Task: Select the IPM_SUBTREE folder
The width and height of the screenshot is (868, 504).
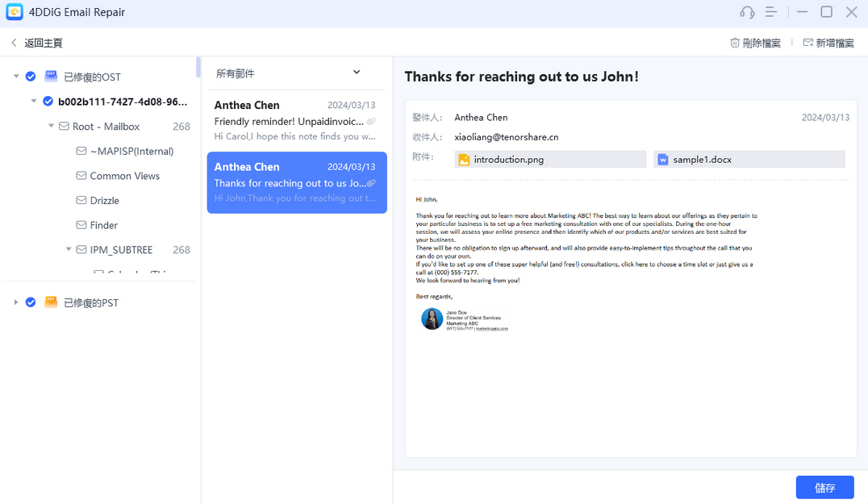Action: point(121,250)
